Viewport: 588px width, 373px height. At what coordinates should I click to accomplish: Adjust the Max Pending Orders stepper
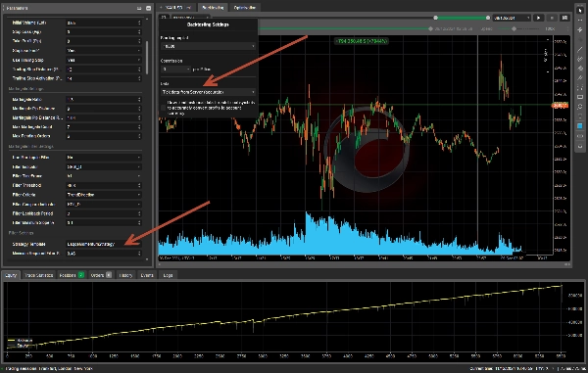[139, 136]
